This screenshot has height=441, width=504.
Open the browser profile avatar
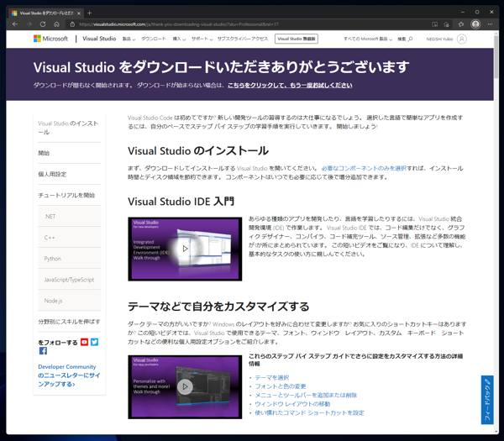coord(475,24)
